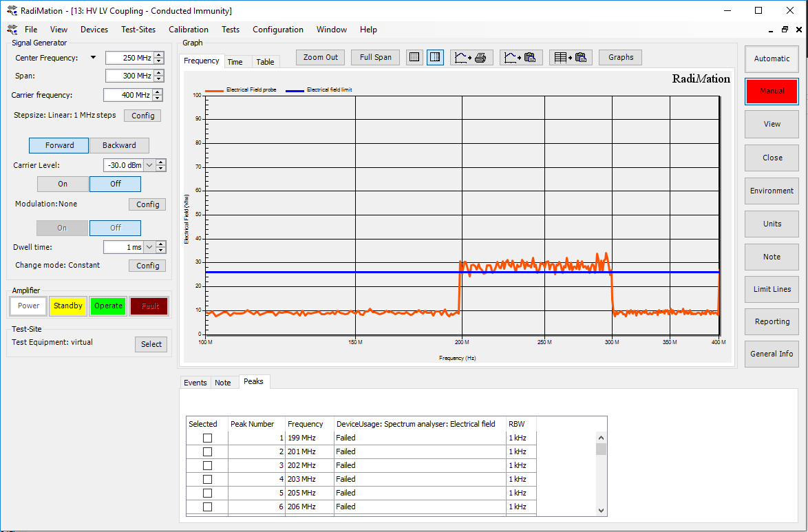This screenshot has height=532, width=808.
Task: Set amplifier to Standby
Action: coord(68,306)
